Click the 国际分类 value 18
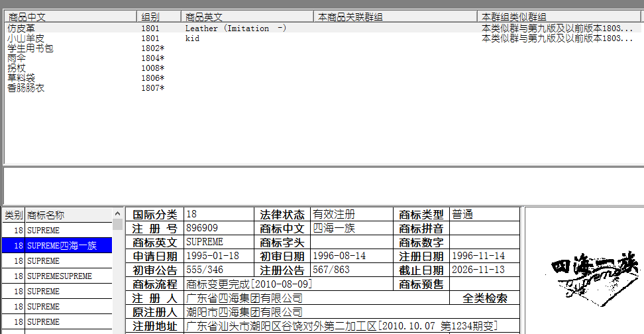Screen dimensions: 644x334 pos(219,214)
